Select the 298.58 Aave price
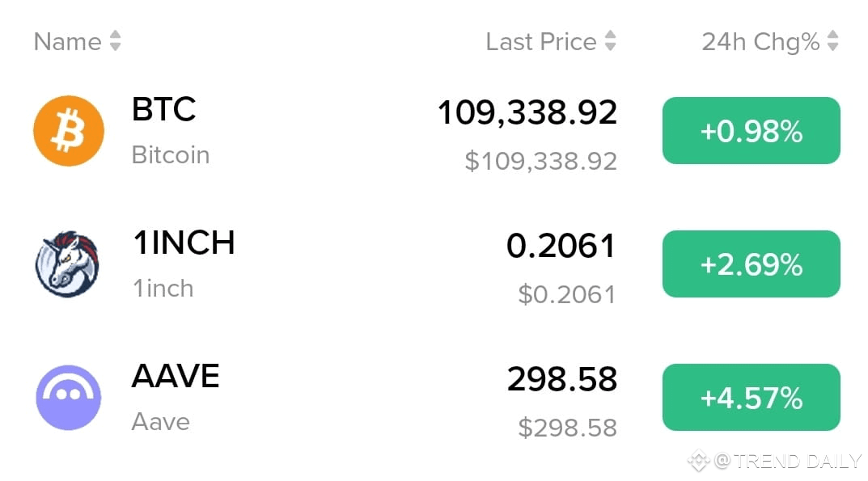Image resolution: width=868 pixels, height=481 pixels. pos(562,379)
